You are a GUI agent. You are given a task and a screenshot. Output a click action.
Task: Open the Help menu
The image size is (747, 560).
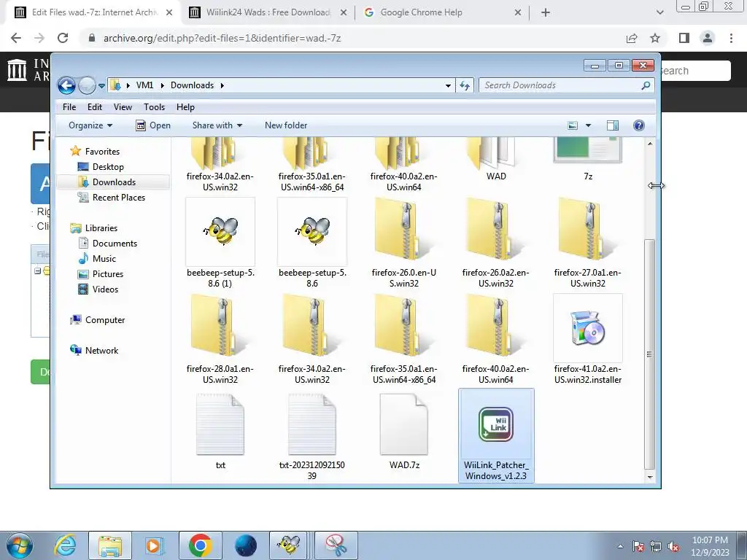[185, 107]
